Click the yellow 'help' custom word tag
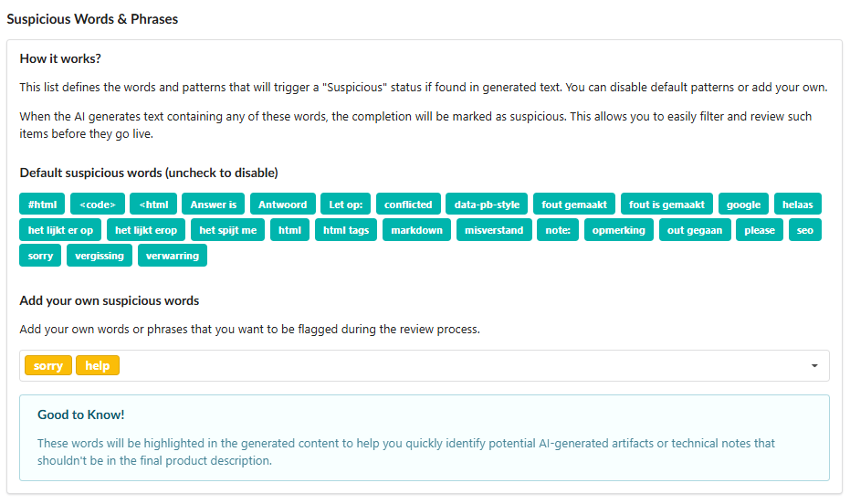This screenshot has width=850, height=504. [98, 366]
